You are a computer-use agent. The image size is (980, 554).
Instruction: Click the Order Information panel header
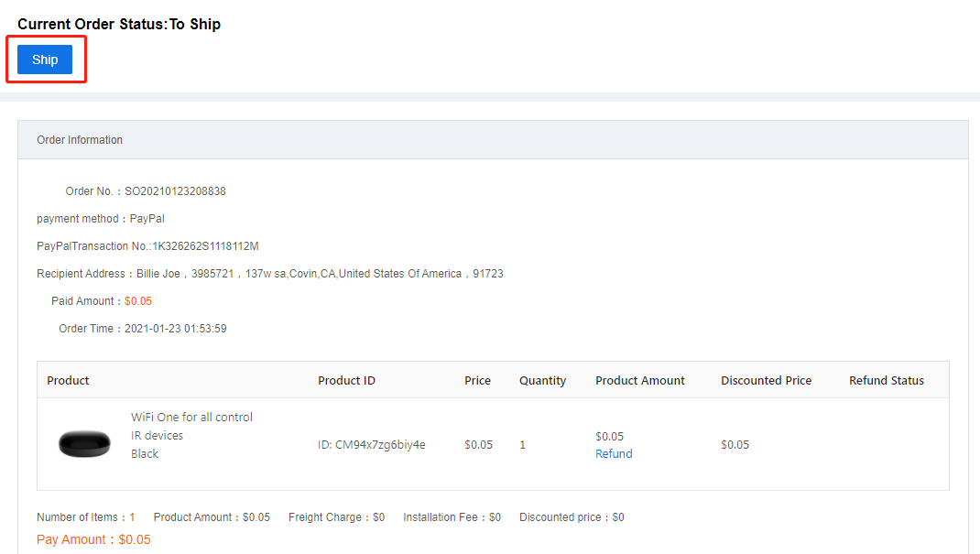coord(493,140)
